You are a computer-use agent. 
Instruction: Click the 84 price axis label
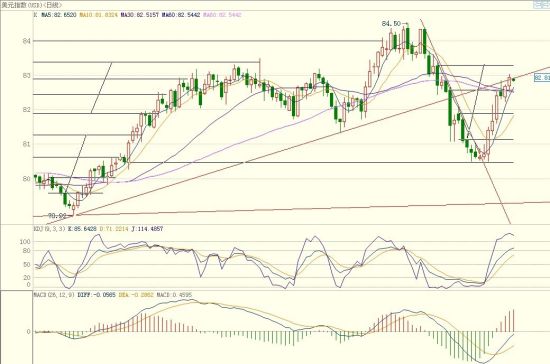26,41
